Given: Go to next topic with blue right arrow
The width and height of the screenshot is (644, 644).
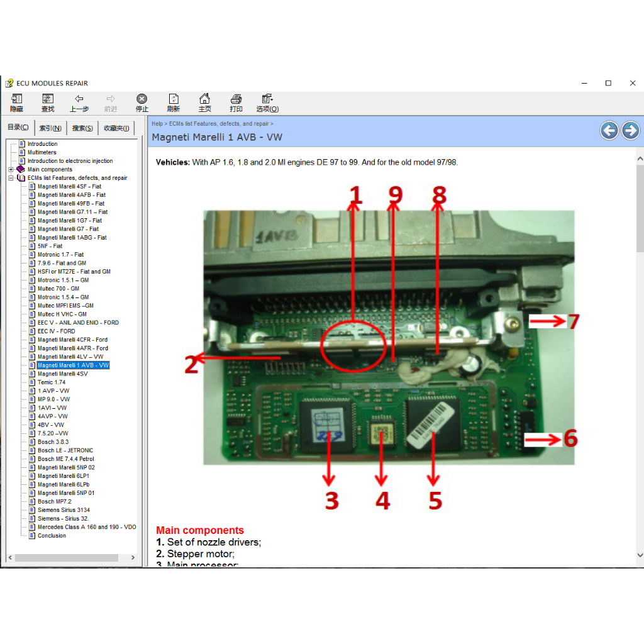Looking at the screenshot, I should click(x=630, y=130).
